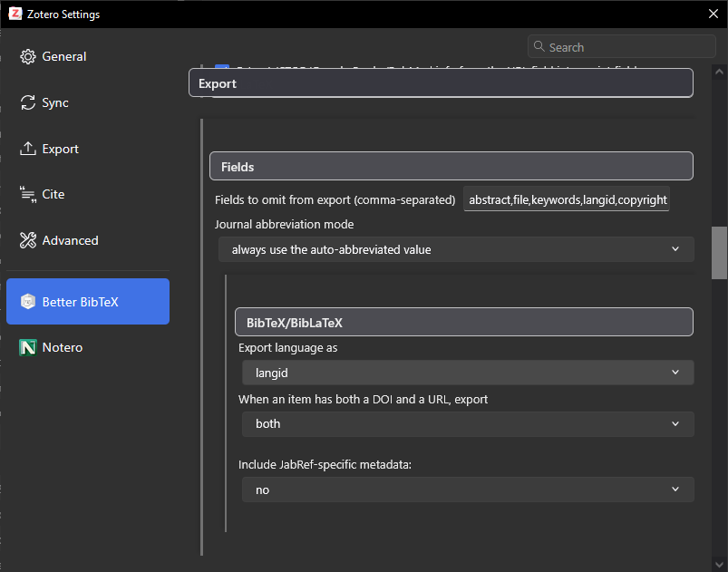Click the Advanced tools icon
Viewport: 728px width, 572px height.
point(28,240)
